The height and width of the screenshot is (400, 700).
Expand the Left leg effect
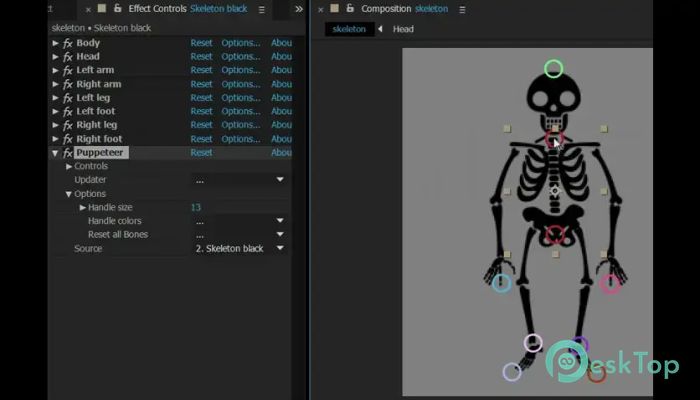(x=55, y=98)
